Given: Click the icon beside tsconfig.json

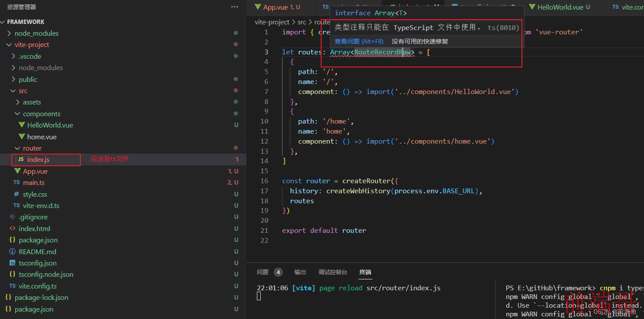Looking at the screenshot, I should (12, 263).
